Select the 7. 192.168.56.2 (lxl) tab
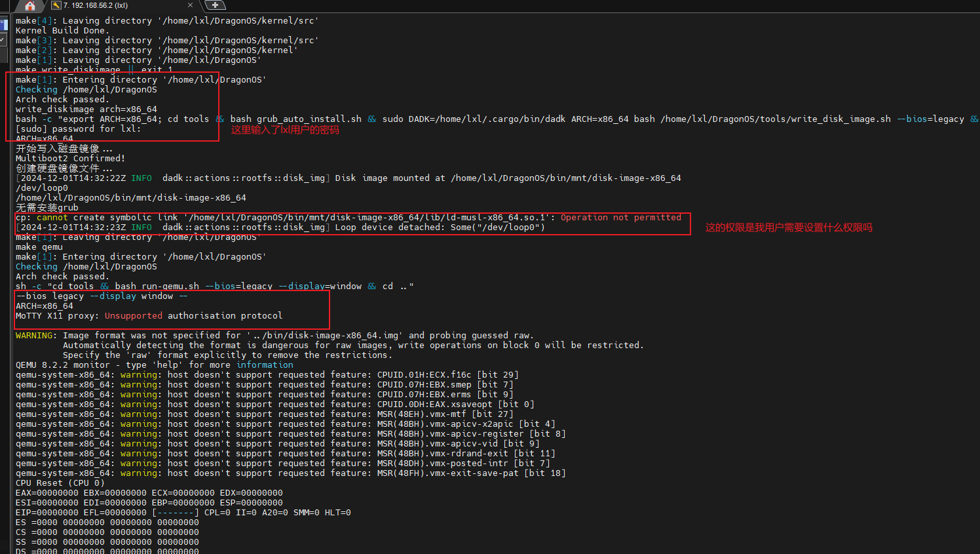The width and height of the screenshot is (980, 554). 98,5
